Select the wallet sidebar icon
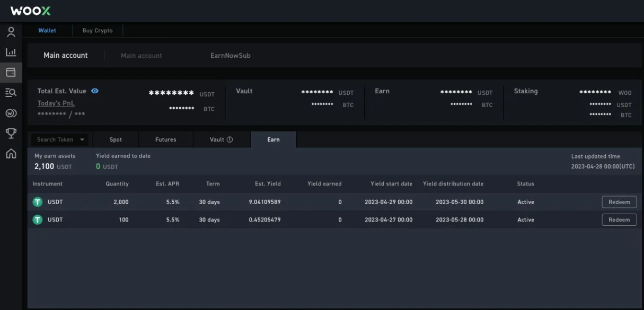Image resolution: width=644 pixels, height=310 pixels. click(x=11, y=72)
